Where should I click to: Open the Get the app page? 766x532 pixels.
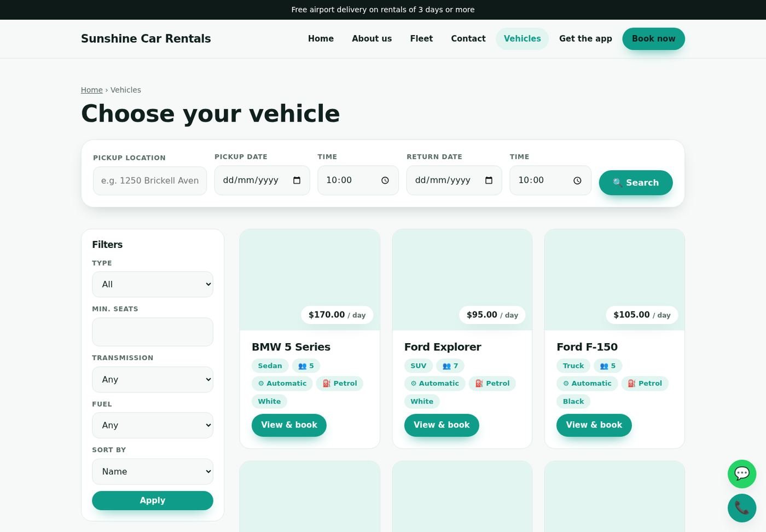pos(585,39)
